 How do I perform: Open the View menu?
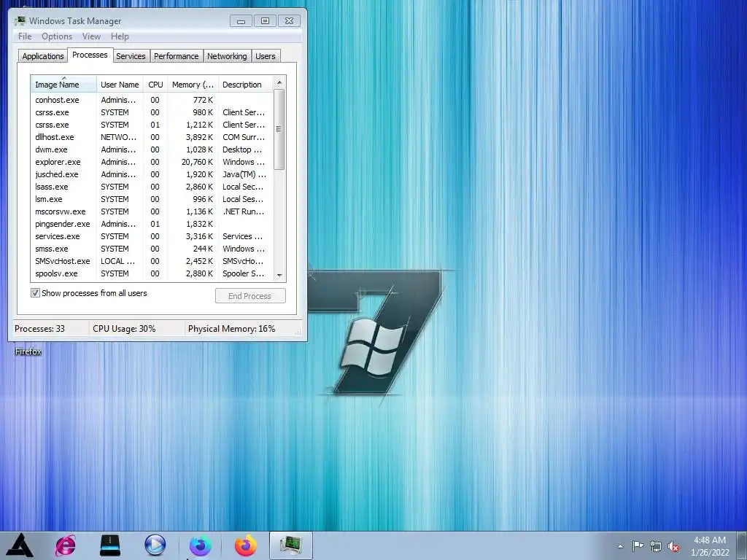(91, 36)
